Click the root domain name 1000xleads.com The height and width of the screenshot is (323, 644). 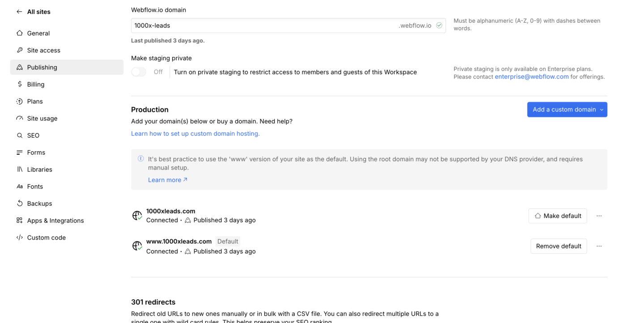171,211
